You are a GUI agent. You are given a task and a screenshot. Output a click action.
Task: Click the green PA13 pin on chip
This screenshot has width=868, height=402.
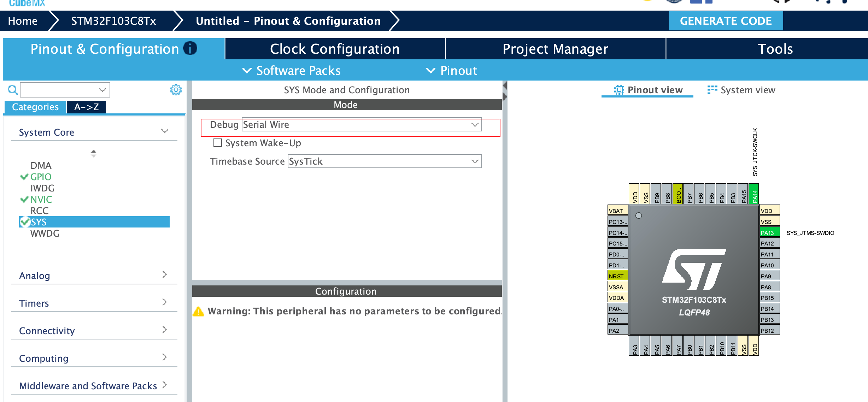[x=770, y=232]
